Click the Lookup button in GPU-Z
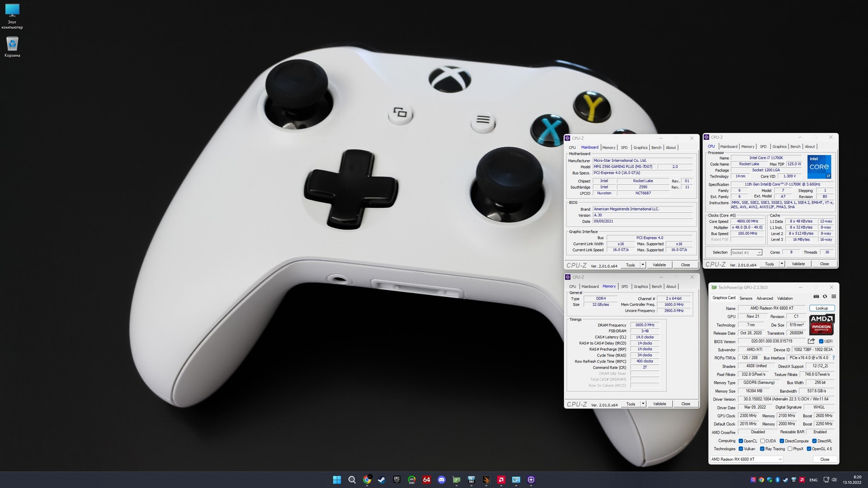 pos(822,308)
